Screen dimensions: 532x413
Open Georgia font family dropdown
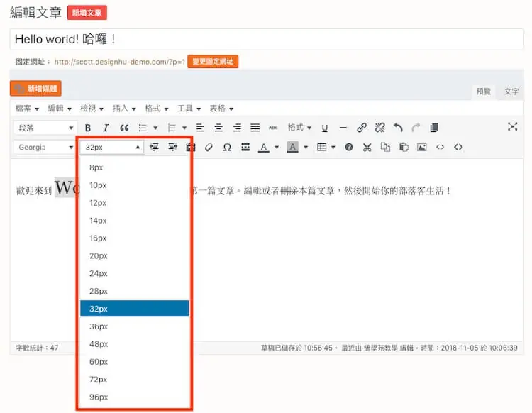coord(45,148)
